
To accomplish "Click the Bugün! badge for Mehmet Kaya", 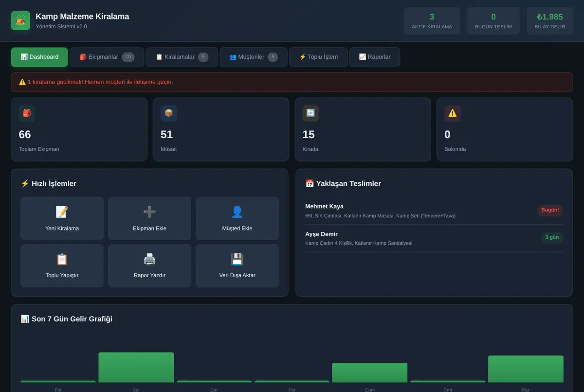I will [x=550, y=210].
